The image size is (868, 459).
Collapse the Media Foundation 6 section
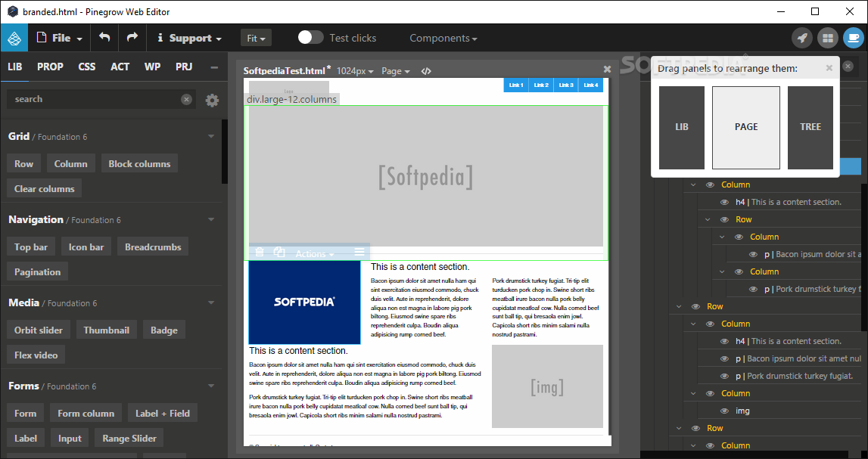(211, 302)
